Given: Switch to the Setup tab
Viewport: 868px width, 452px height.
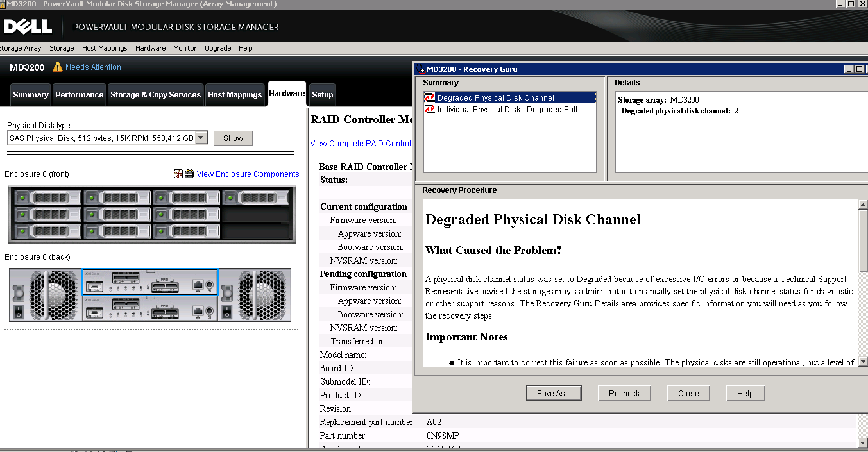Looking at the screenshot, I should 323,95.
